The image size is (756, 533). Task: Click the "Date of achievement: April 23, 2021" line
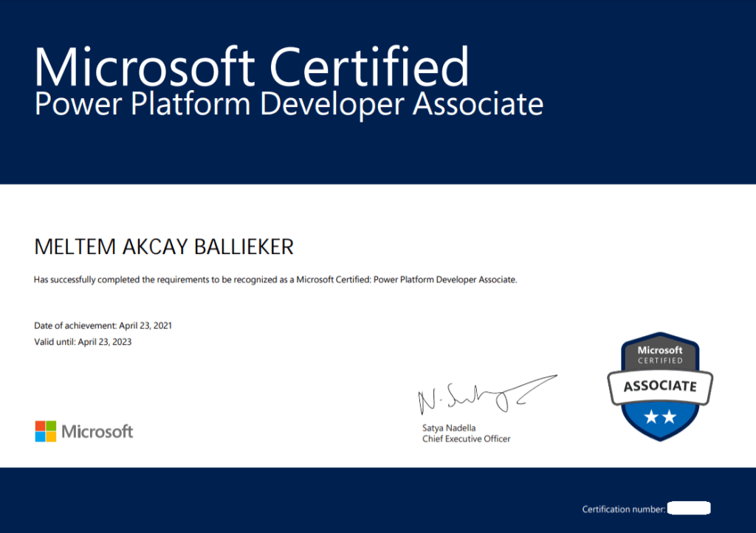coord(103,326)
